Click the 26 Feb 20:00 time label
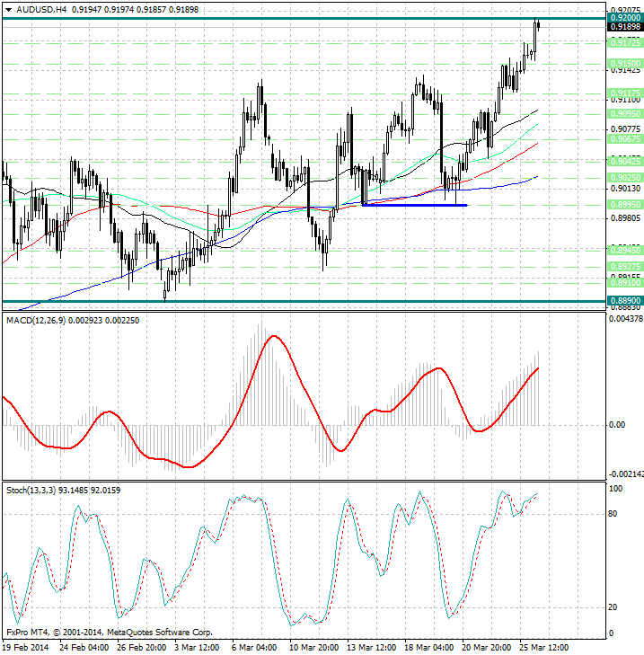The height and width of the screenshot is (655, 644). pos(141,648)
